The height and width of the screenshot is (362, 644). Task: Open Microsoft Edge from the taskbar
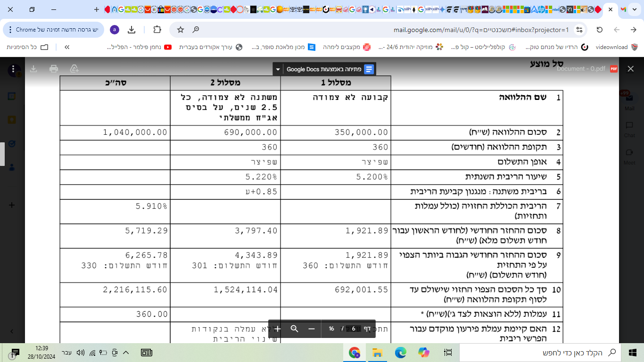[400, 353]
